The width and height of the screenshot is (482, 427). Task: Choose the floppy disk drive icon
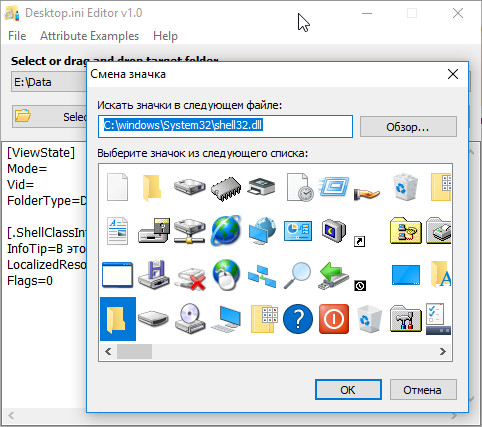(x=154, y=275)
